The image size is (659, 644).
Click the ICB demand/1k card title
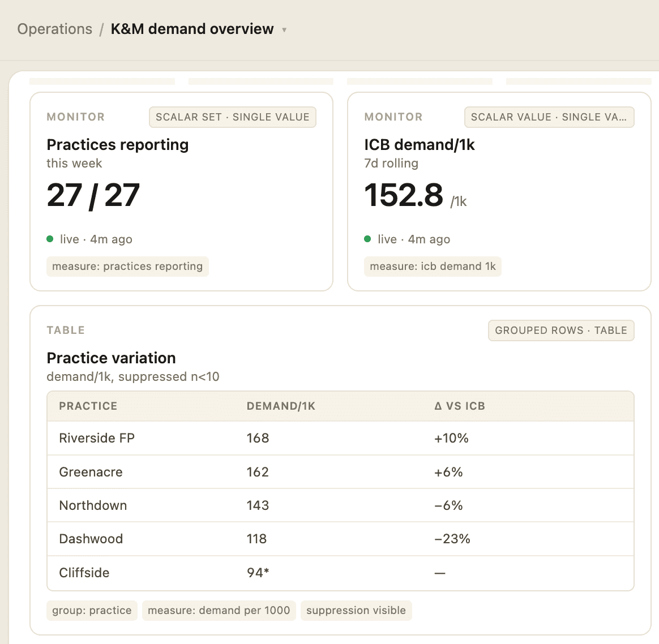click(x=420, y=144)
